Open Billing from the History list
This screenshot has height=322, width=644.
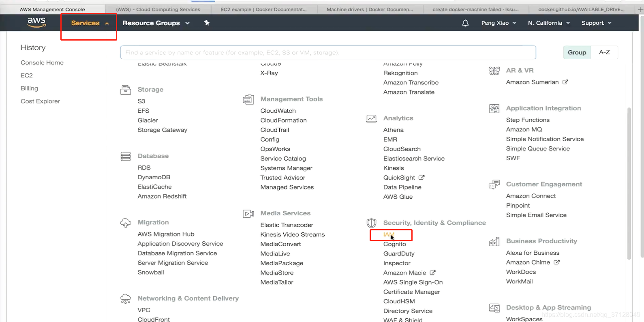click(x=29, y=88)
